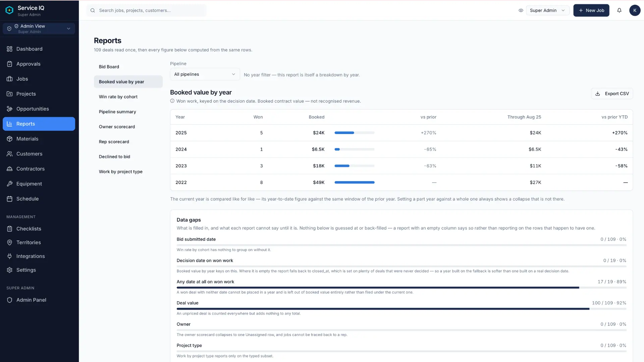This screenshot has height=362, width=644.
Task: Click the search magnifier icon
Action: tap(93, 10)
